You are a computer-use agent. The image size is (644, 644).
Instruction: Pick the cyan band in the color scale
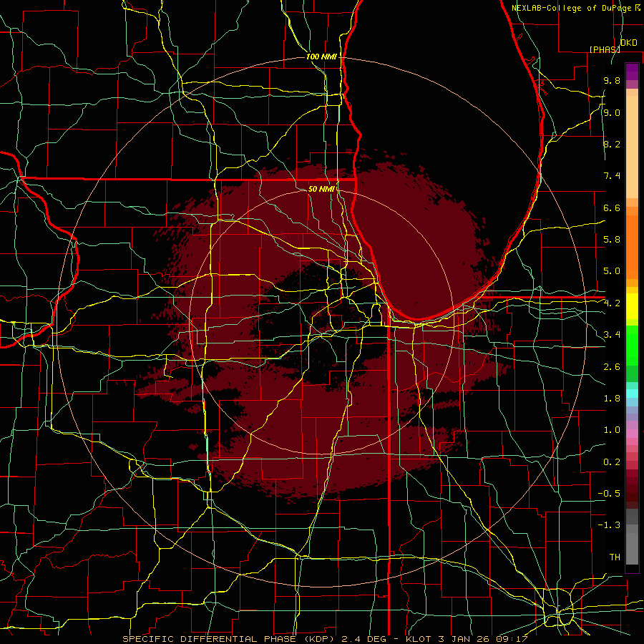click(632, 394)
